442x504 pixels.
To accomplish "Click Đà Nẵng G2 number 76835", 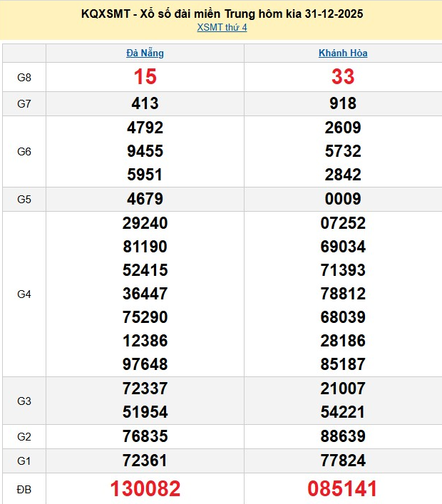I will pos(145,436).
